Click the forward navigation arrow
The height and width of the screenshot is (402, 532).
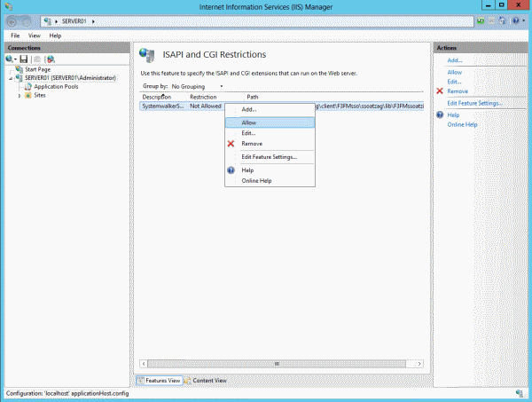click(26, 21)
